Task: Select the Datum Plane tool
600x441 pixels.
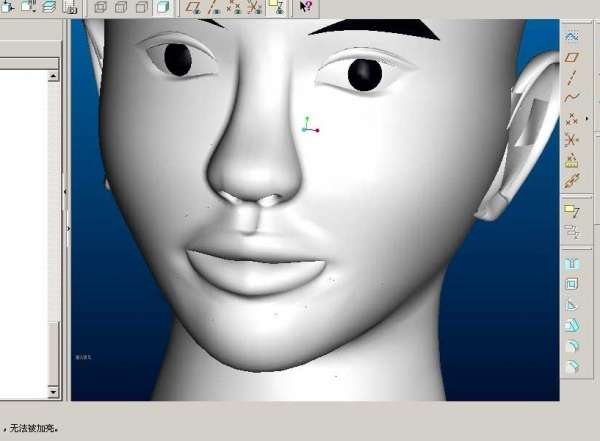Action: (572, 57)
